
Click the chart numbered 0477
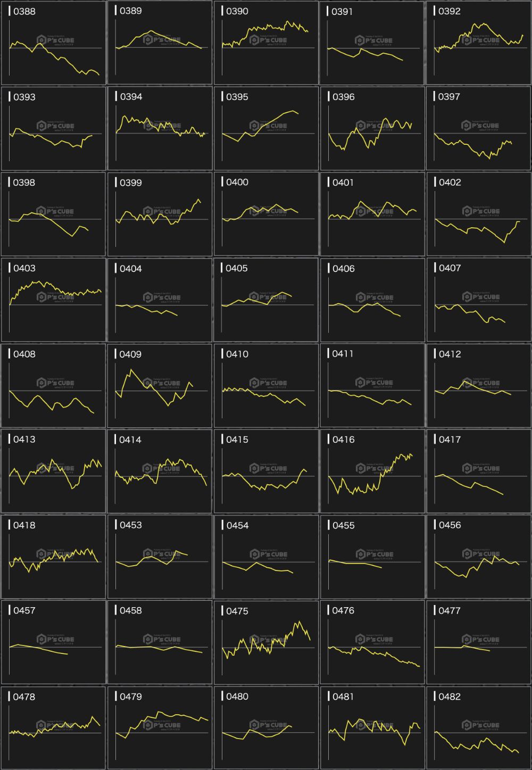pyautogui.click(x=479, y=642)
